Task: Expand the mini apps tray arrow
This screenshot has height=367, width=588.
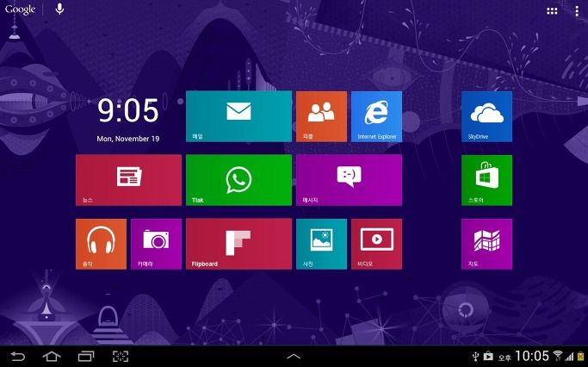Action: coord(294,357)
